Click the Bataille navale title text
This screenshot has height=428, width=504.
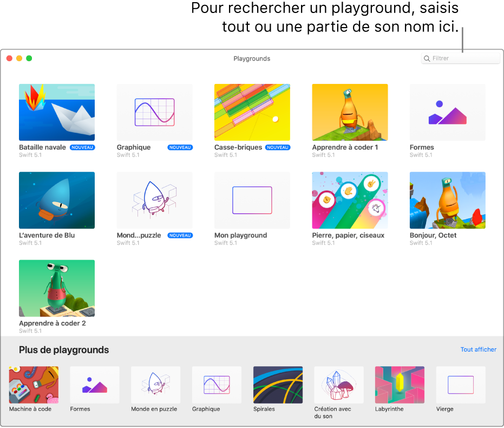coord(42,147)
